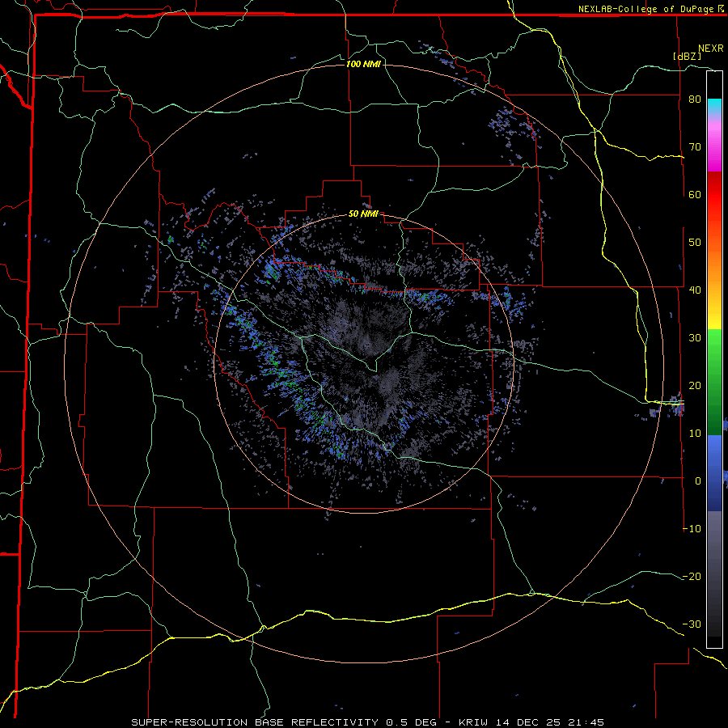
Task: Click the "50 NMI" range ring label
Action: click(363, 214)
